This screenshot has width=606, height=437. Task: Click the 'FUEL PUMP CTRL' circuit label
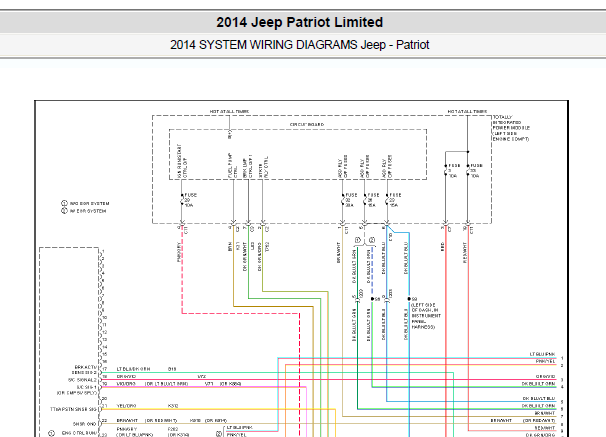tap(233, 165)
